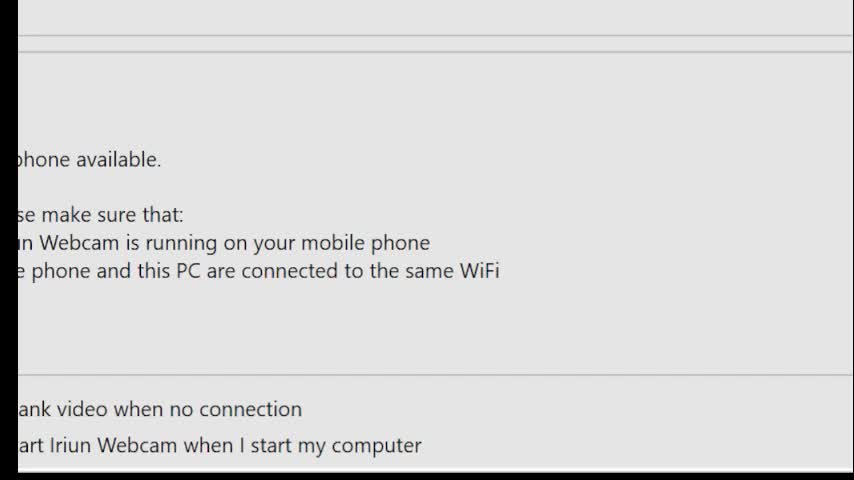Click the separator line above the options section

click(x=436, y=375)
